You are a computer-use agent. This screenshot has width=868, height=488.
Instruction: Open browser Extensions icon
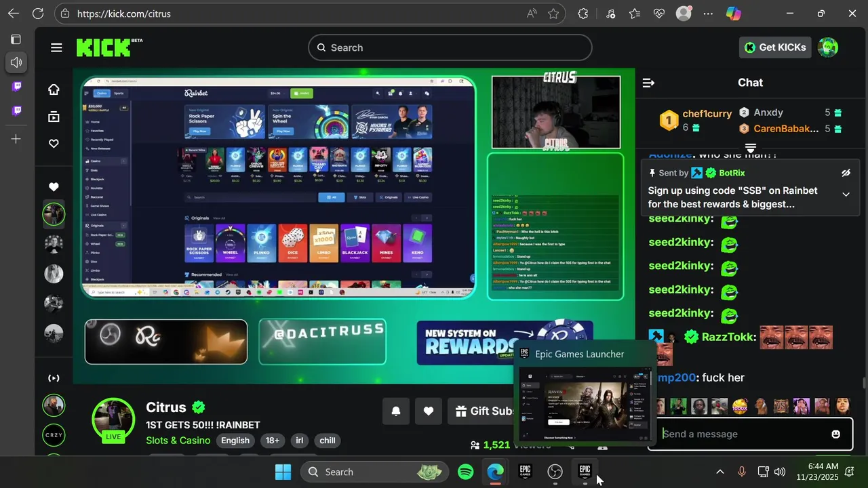point(583,14)
